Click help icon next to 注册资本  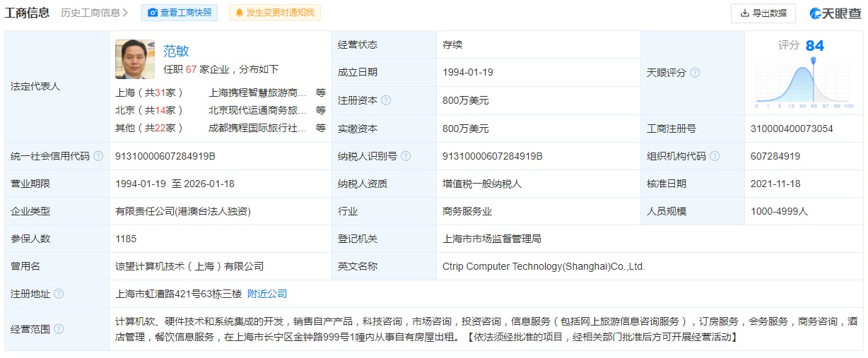[x=386, y=100]
